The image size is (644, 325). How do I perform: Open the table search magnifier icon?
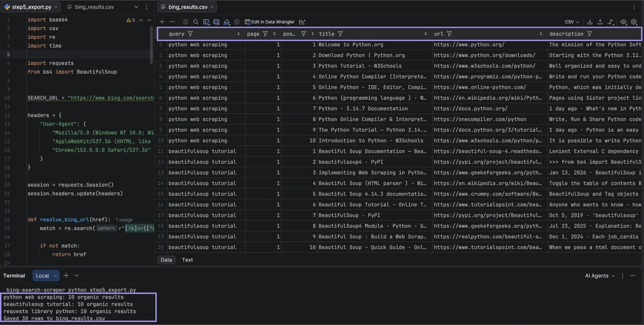coord(196,22)
